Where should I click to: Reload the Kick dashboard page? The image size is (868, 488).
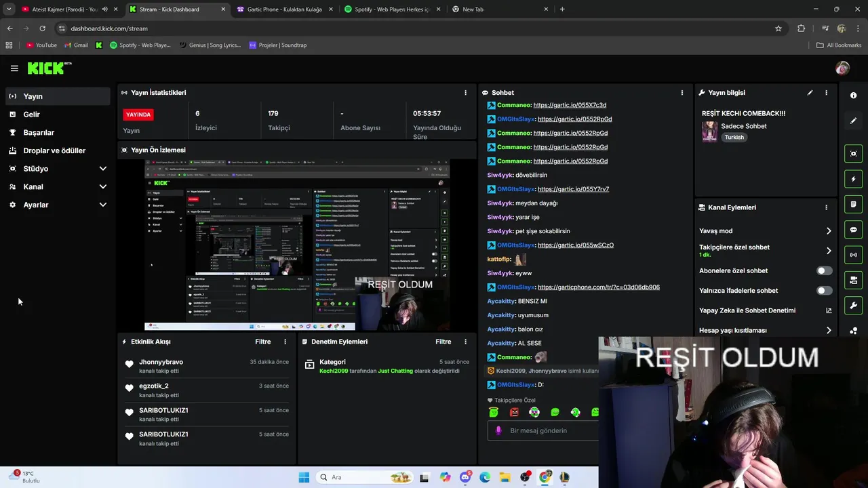(x=42, y=28)
